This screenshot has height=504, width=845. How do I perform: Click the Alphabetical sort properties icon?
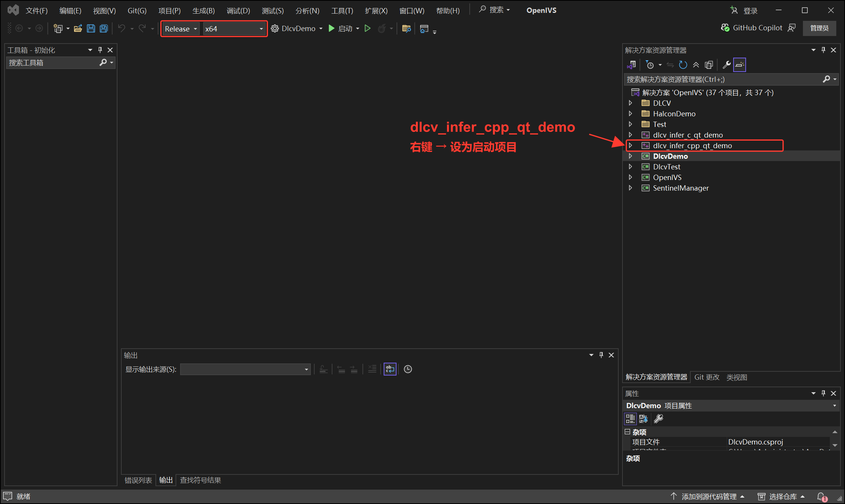pos(644,419)
